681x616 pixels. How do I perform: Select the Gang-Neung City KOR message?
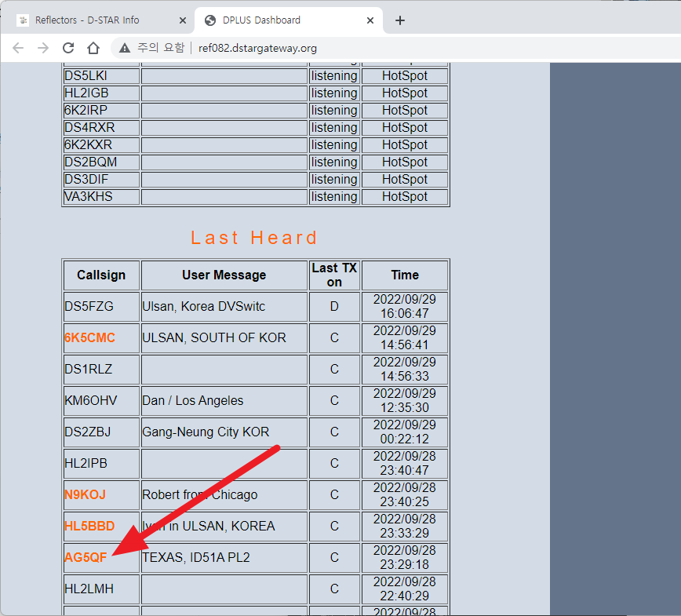[206, 432]
